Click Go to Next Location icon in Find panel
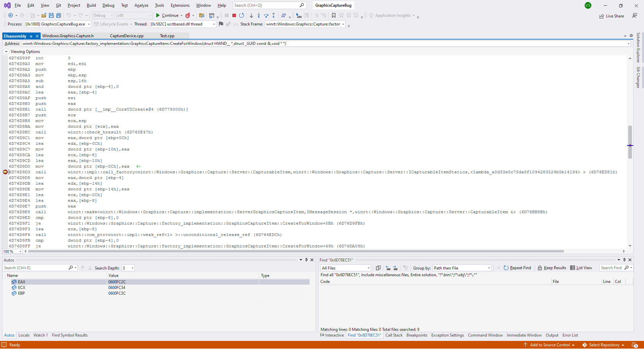 [x=395, y=268]
